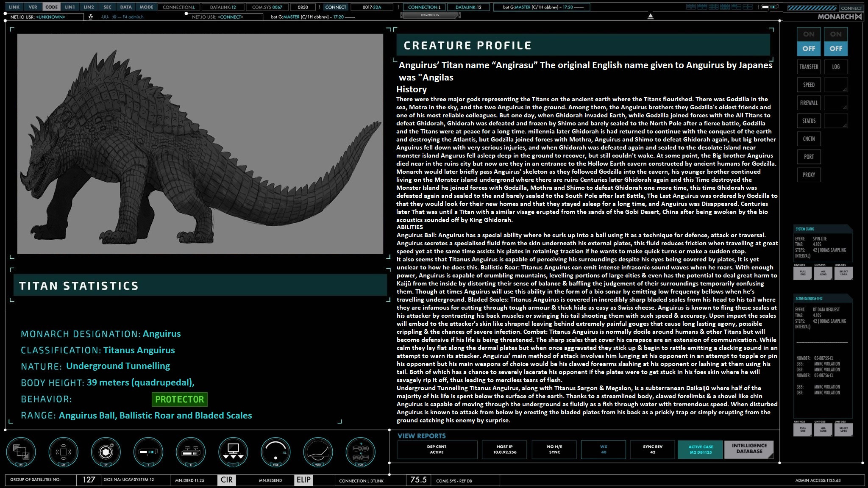868x488 pixels.
Task: Click the NO H/E SYNC report box
Action: pyautogui.click(x=554, y=449)
